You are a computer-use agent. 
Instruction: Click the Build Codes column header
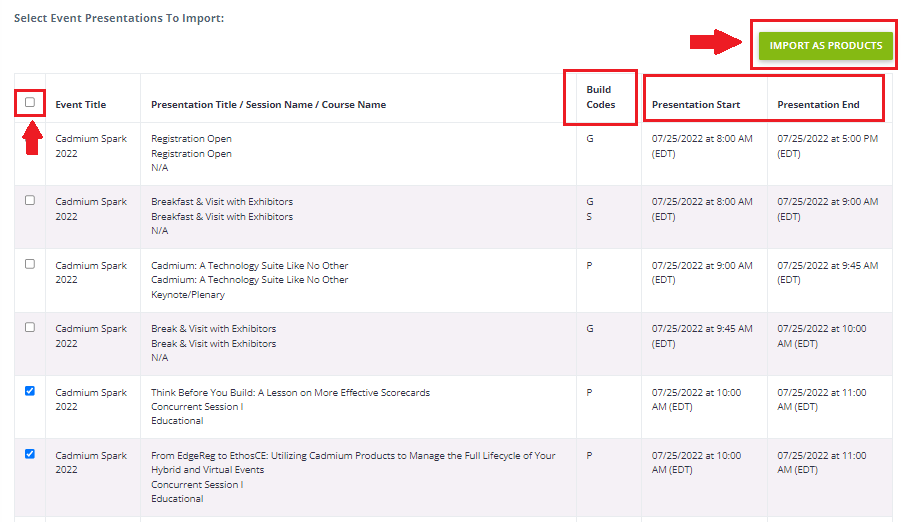click(x=601, y=97)
